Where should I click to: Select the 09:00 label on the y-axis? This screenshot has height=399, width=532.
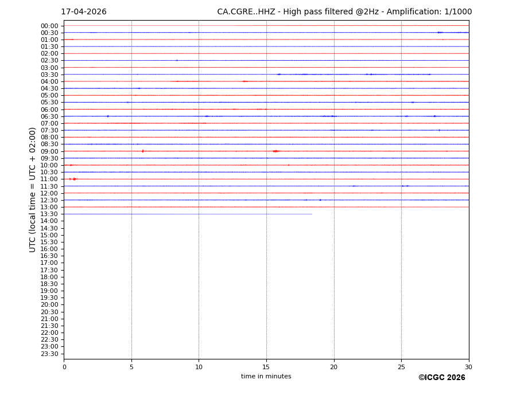point(49,151)
